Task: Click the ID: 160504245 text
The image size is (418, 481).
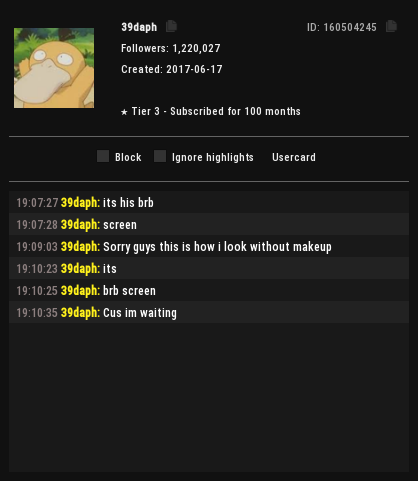Action: tap(342, 27)
